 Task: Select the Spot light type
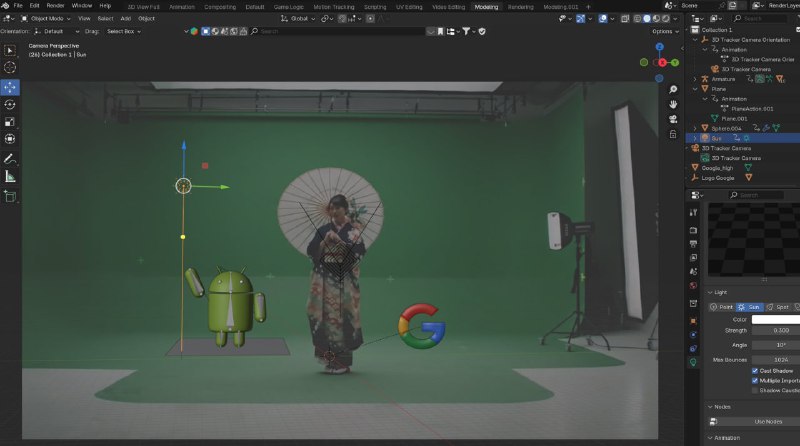(778, 307)
